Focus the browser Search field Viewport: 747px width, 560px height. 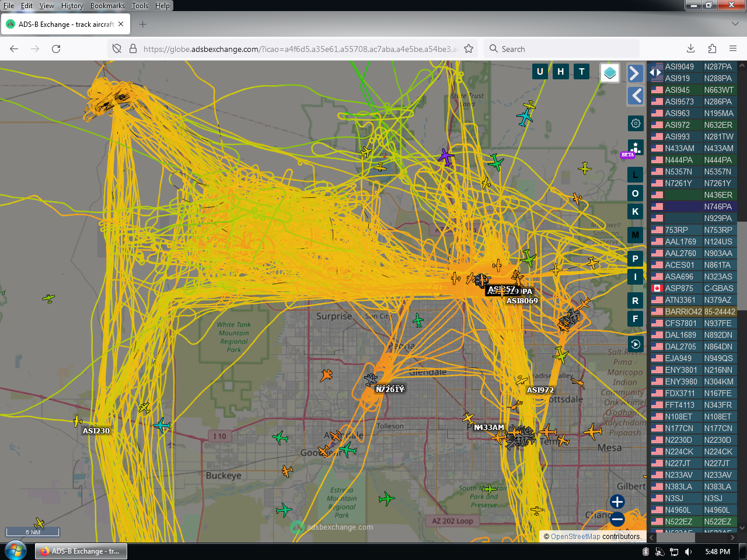pyautogui.click(x=561, y=49)
